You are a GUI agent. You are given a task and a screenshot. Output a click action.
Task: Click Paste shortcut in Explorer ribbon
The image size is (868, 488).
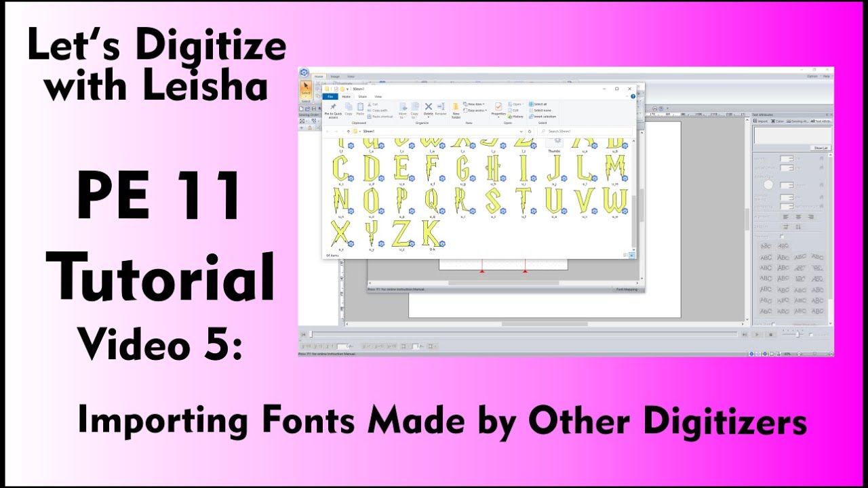(x=380, y=117)
